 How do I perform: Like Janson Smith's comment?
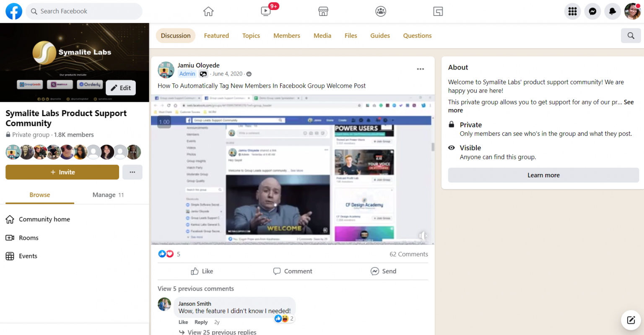click(x=183, y=322)
